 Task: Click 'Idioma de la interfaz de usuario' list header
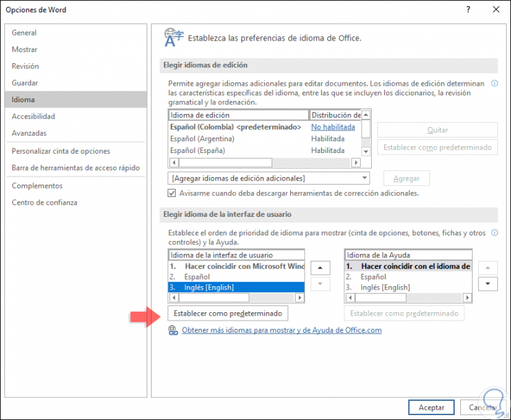[x=237, y=255]
